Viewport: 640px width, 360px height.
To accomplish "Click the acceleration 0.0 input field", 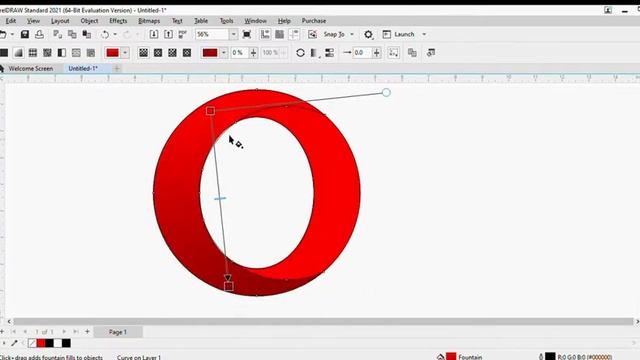I will [362, 53].
